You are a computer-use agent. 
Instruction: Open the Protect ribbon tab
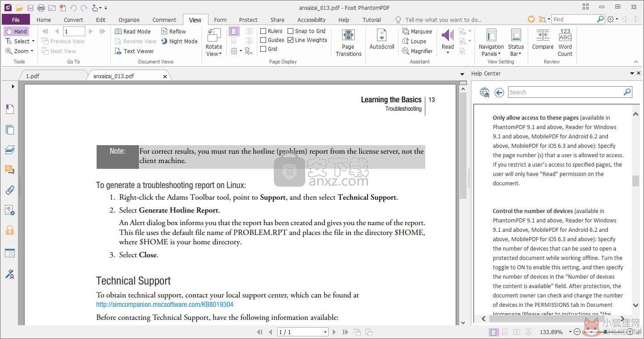pyautogui.click(x=248, y=20)
